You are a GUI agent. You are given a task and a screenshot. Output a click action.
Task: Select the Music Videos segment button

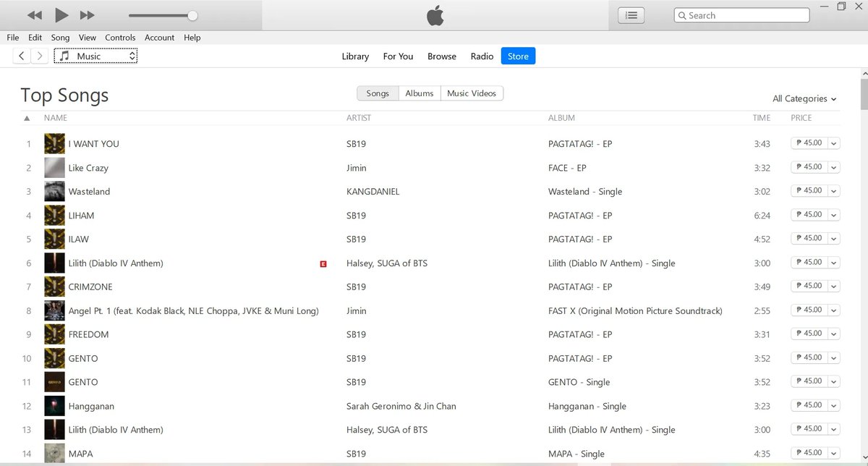tap(472, 93)
